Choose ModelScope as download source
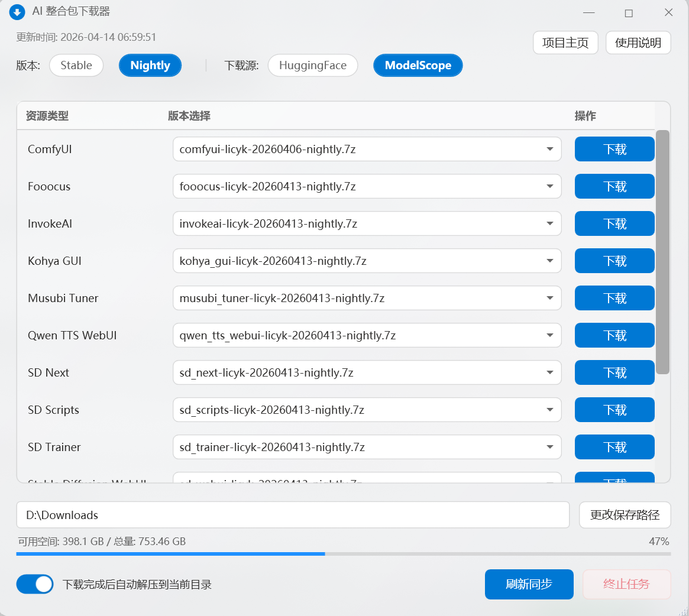The height and width of the screenshot is (616, 689). (418, 66)
